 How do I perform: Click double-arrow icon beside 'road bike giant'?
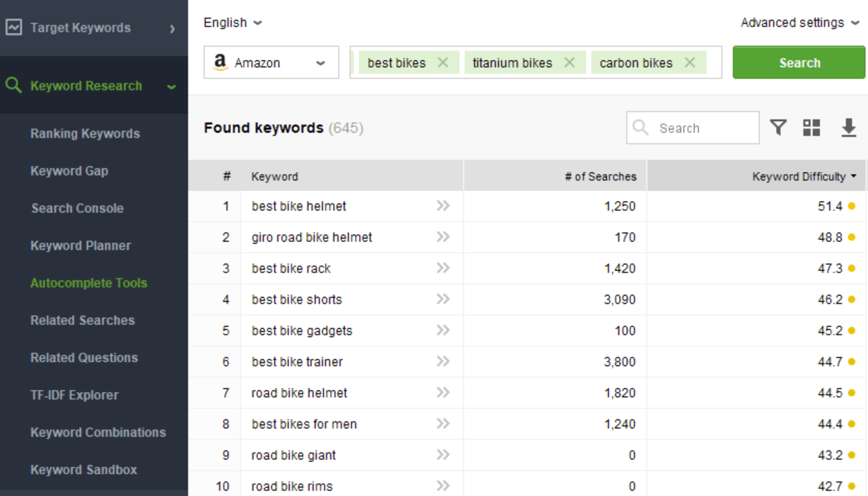443,455
